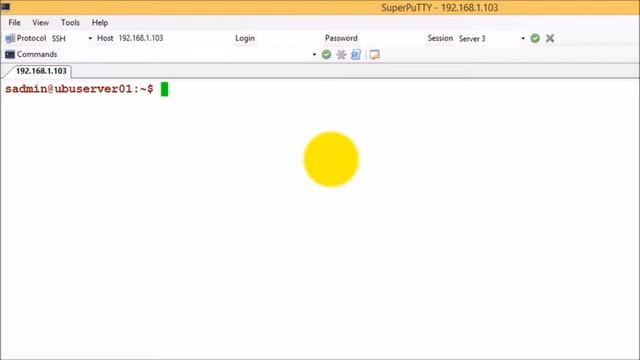Open the View menu
Image resolution: width=640 pixels, height=360 pixels.
pos(40,22)
